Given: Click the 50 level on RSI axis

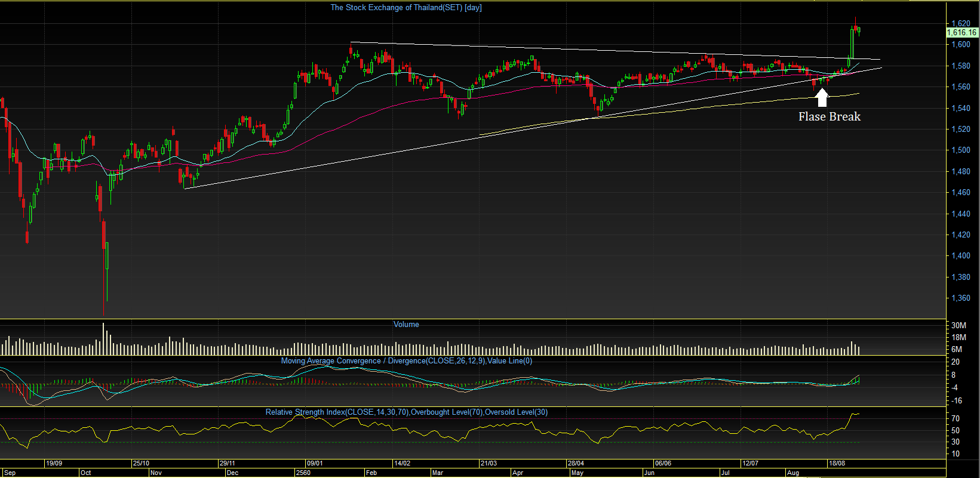Looking at the screenshot, I should click(x=956, y=430).
